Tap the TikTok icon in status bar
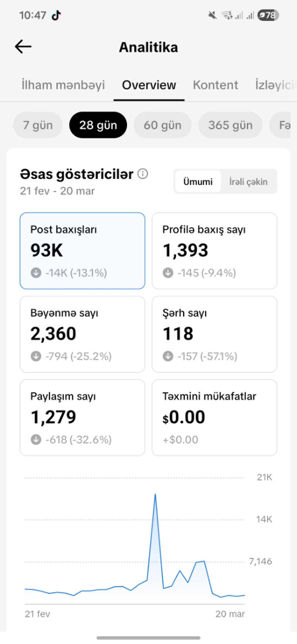Screen dimensions: 297x644 56,15
